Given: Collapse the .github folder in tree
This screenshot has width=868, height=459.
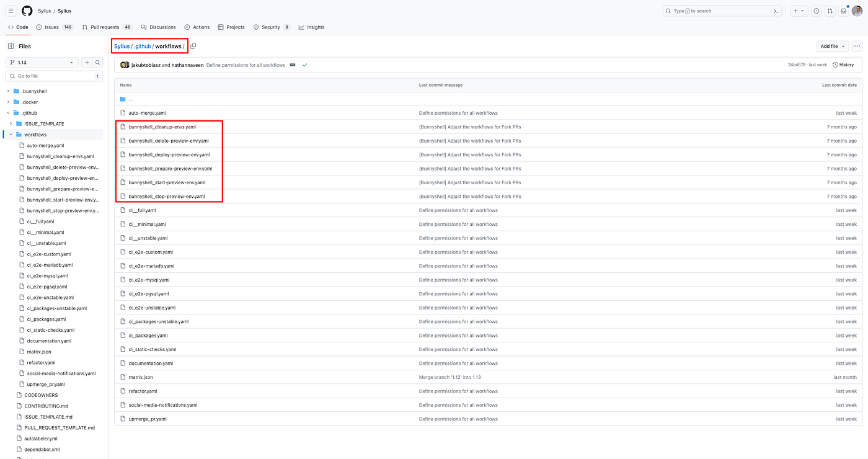Looking at the screenshot, I should 8,113.
